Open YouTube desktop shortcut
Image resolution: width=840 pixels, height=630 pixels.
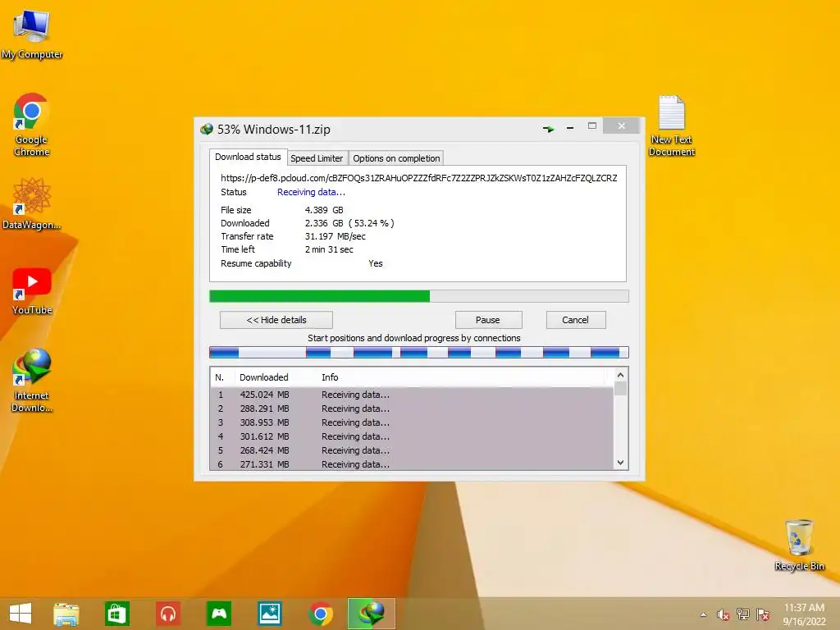pos(32,291)
